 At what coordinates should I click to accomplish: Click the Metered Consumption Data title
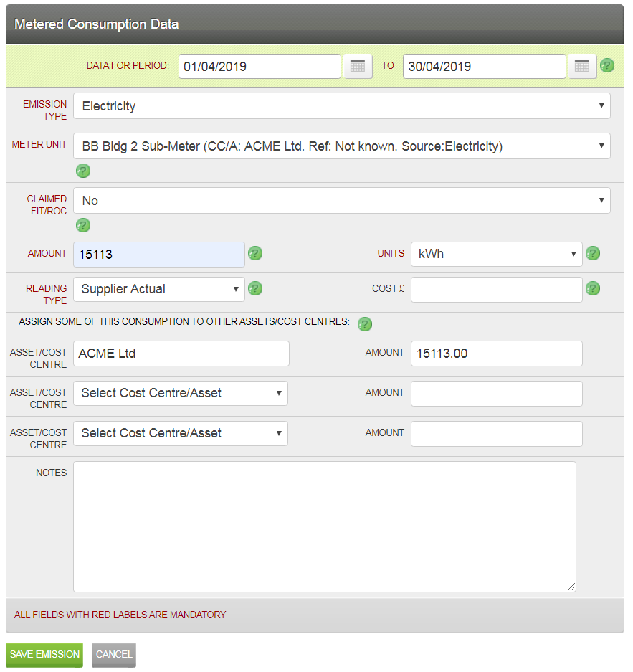pos(97,24)
